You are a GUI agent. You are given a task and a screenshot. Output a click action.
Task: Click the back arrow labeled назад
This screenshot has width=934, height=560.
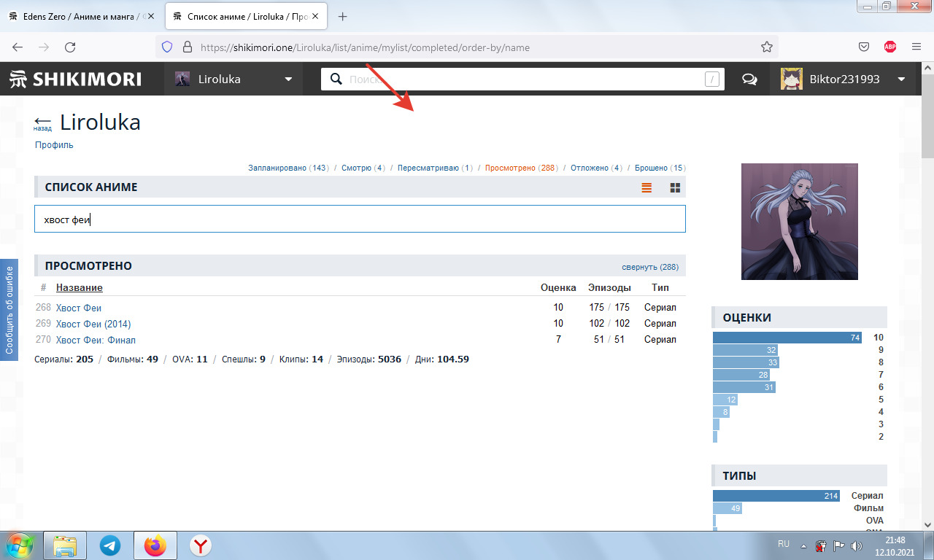[43, 122]
